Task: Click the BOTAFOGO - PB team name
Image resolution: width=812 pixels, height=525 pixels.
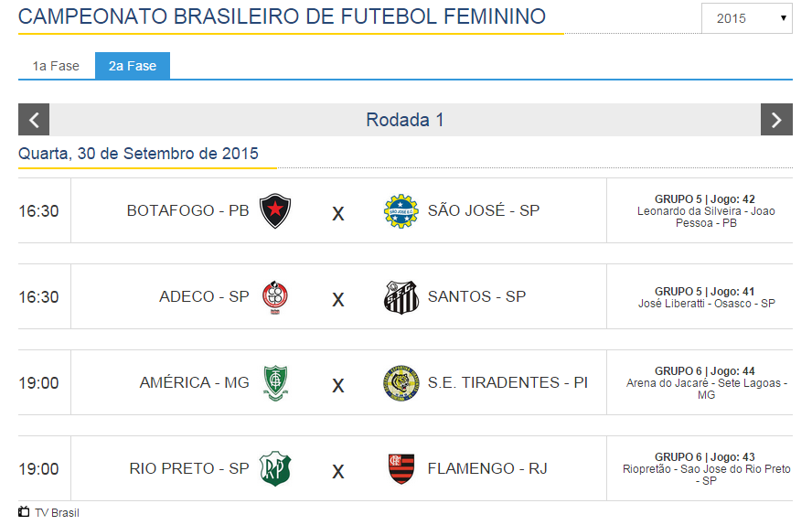Action: point(187,210)
